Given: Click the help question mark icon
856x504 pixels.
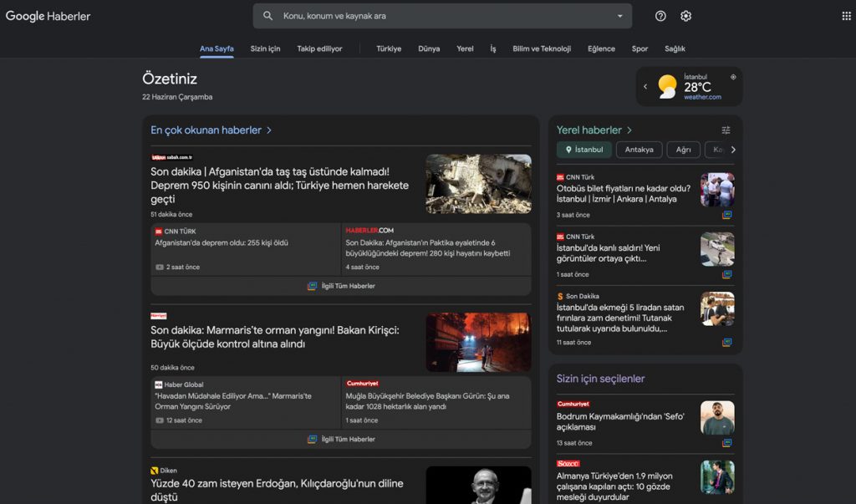Looking at the screenshot, I should tap(660, 16).
